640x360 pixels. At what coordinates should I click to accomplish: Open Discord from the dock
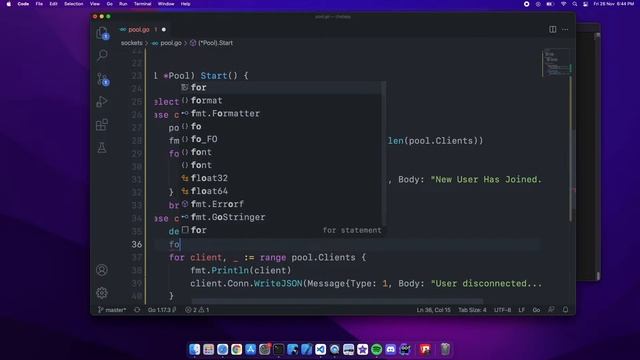click(391, 349)
